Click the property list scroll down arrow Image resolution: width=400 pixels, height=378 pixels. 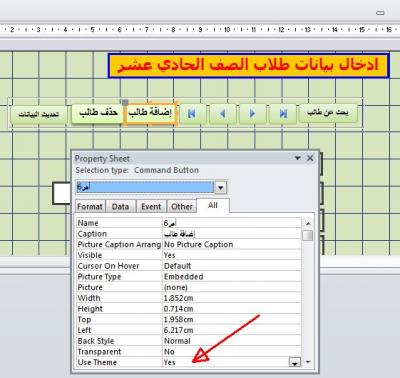click(x=308, y=362)
